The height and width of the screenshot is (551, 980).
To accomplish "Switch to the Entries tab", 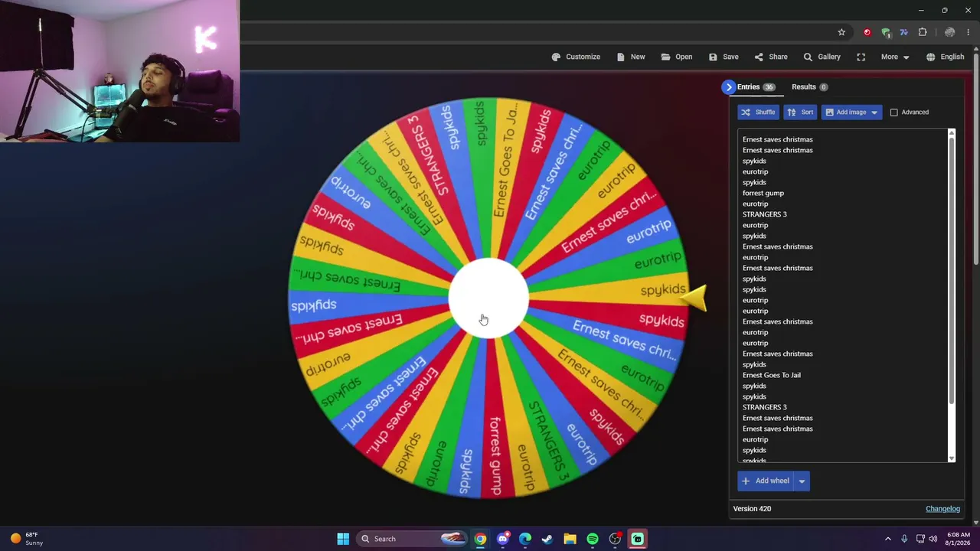I will [x=756, y=87].
